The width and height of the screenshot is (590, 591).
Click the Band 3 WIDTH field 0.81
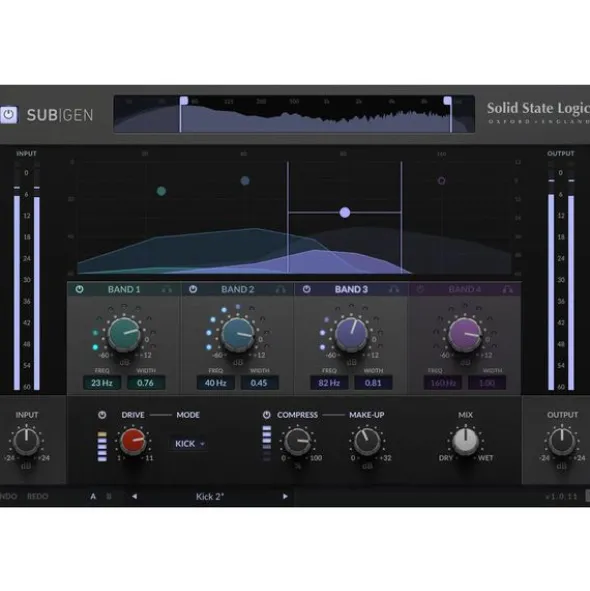pos(373,383)
